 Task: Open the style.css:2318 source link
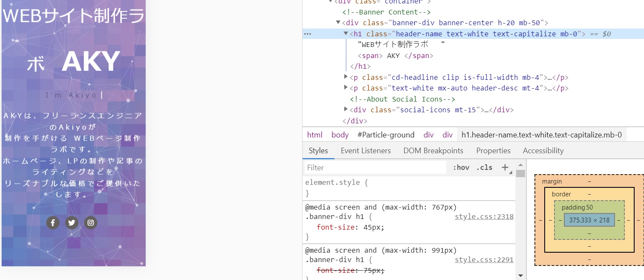(x=484, y=217)
